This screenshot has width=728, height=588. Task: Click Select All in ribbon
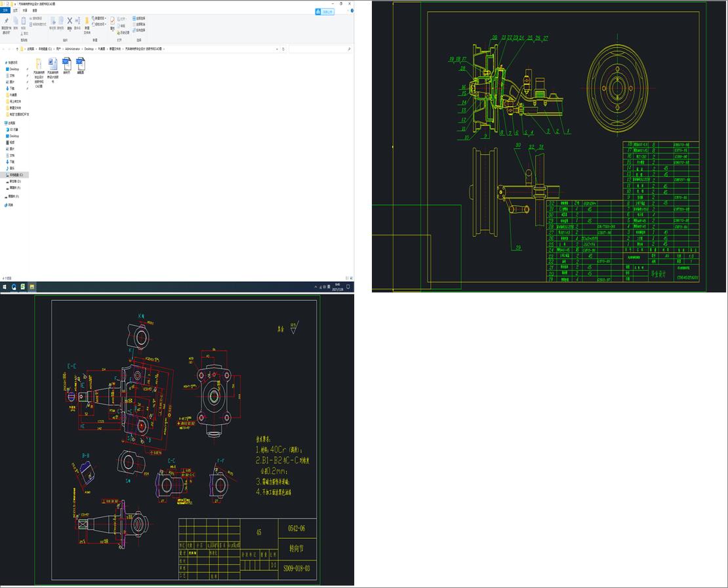pos(139,18)
